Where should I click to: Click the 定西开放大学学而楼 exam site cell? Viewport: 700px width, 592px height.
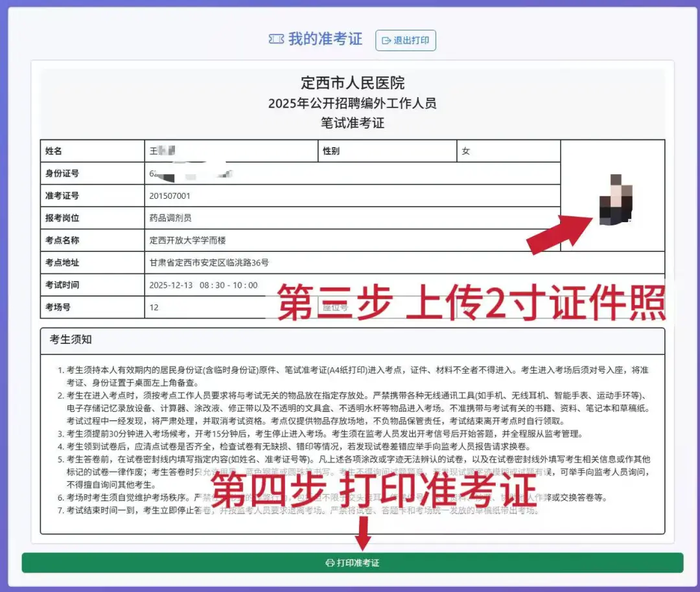tap(187, 240)
